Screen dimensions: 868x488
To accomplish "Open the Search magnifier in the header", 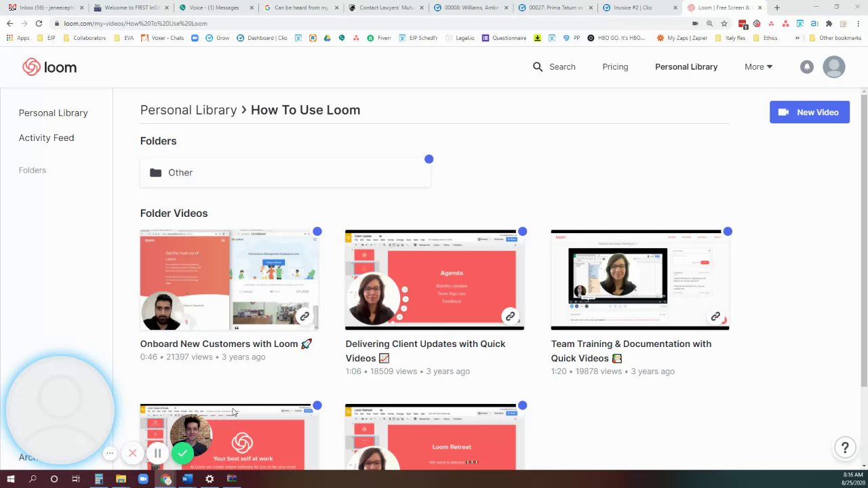I will click(538, 66).
